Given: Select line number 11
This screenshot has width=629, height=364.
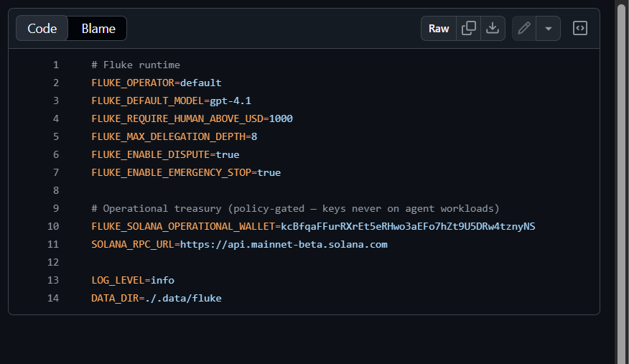Looking at the screenshot, I should [x=53, y=244].
